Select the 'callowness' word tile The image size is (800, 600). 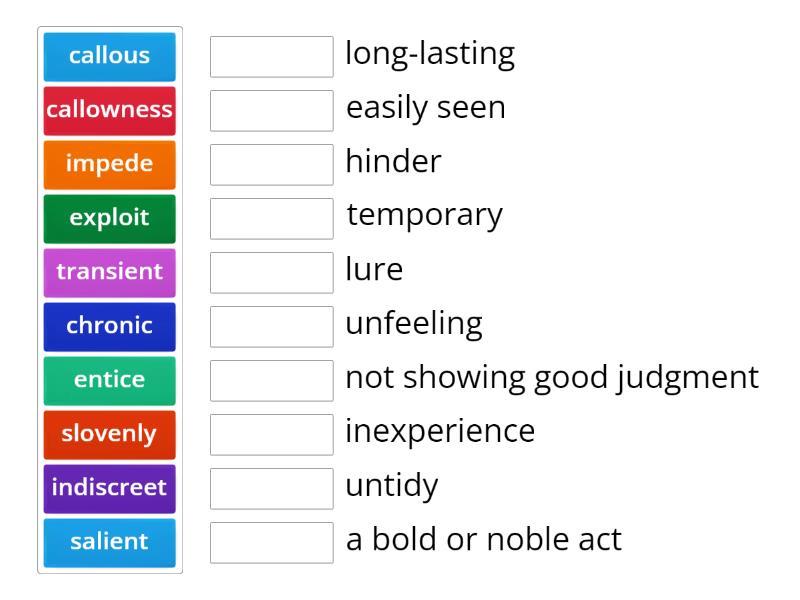point(109,110)
